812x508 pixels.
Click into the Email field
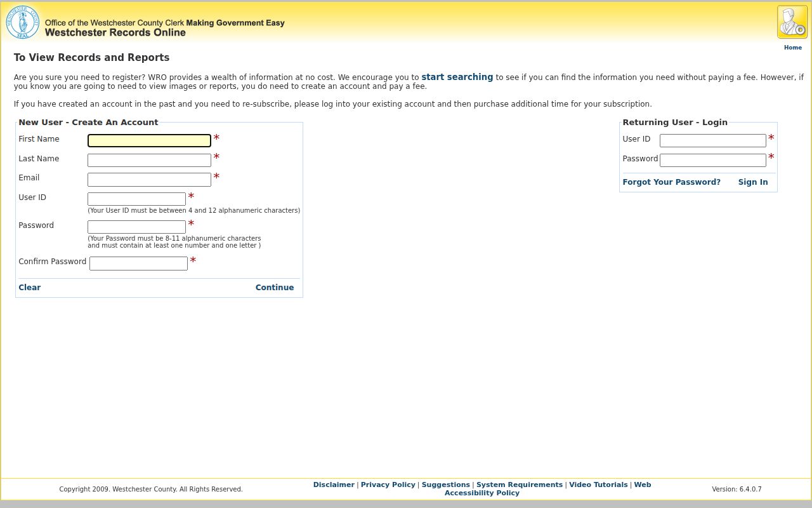click(x=149, y=180)
